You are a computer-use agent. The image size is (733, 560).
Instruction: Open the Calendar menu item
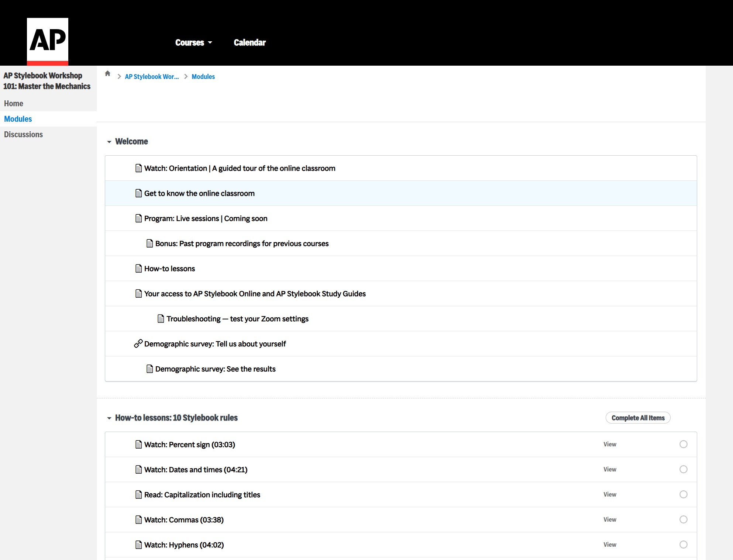tap(250, 43)
